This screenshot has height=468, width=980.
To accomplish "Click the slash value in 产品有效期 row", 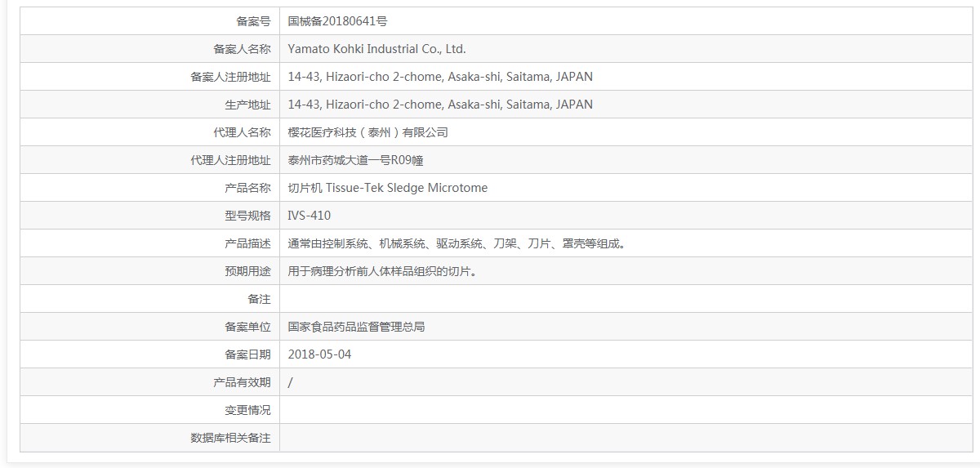I will [291, 382].
